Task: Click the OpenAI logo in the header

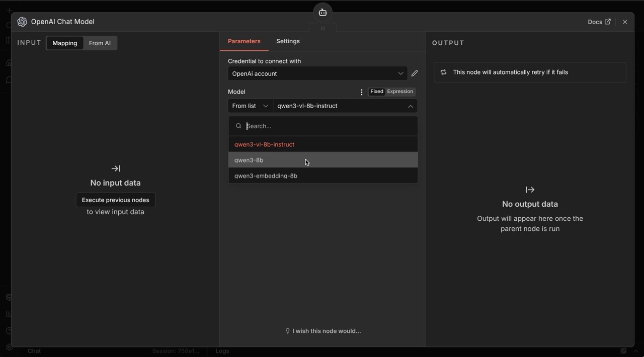Action: [x=22, y=22]
